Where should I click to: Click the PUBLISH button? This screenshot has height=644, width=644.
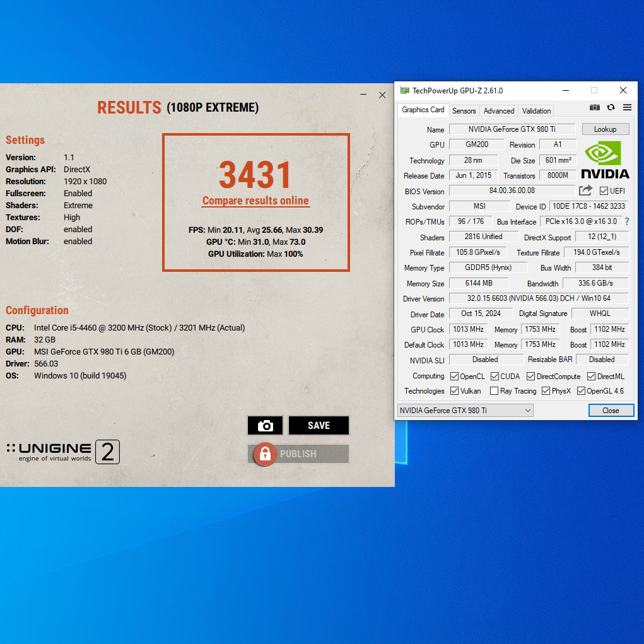(298, 454)
